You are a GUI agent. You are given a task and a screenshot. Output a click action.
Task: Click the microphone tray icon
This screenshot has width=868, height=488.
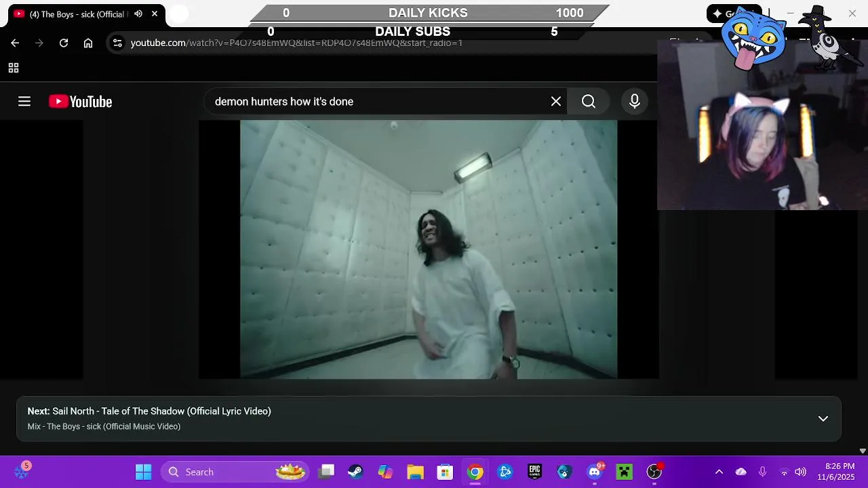(763, 472)
